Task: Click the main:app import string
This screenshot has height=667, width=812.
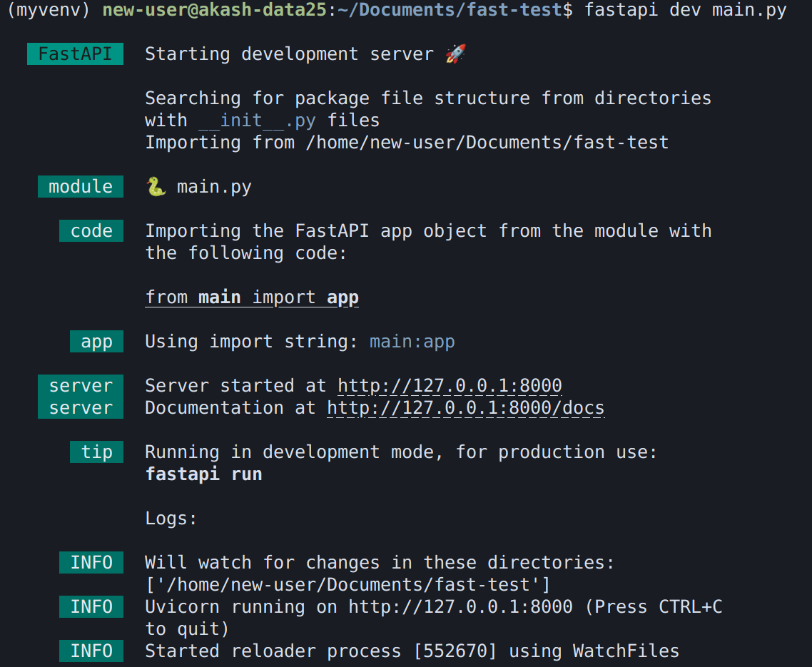Action: pos(412,342)
